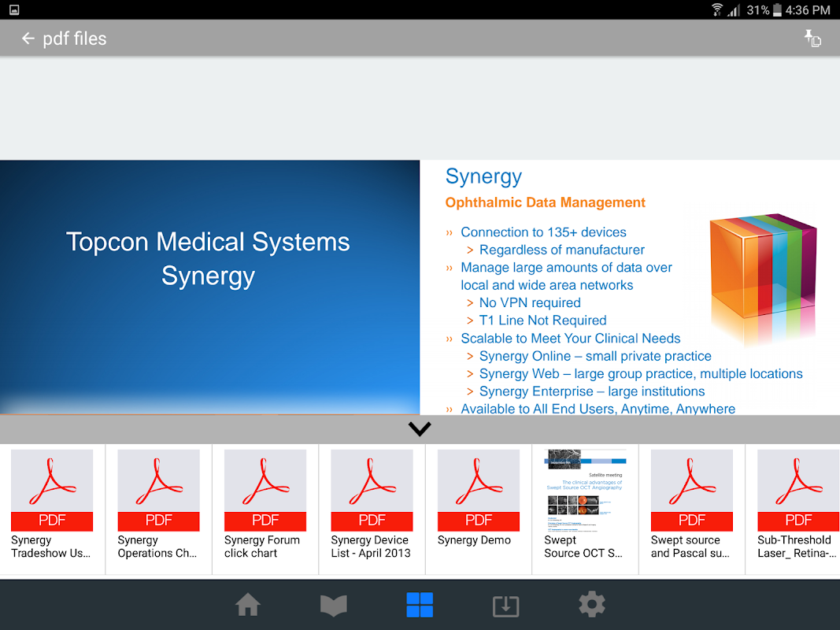Tap the pin/copy icon in top bar
This screenshot has width=840, height=630.
click(812, 39)
